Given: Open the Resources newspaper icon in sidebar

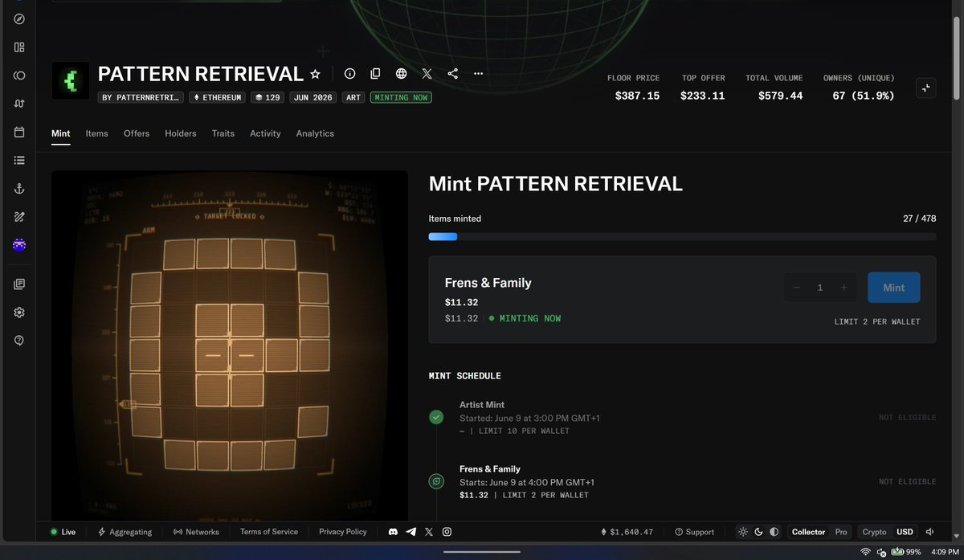Looking at the screenshot, I should tap(19, 284).
